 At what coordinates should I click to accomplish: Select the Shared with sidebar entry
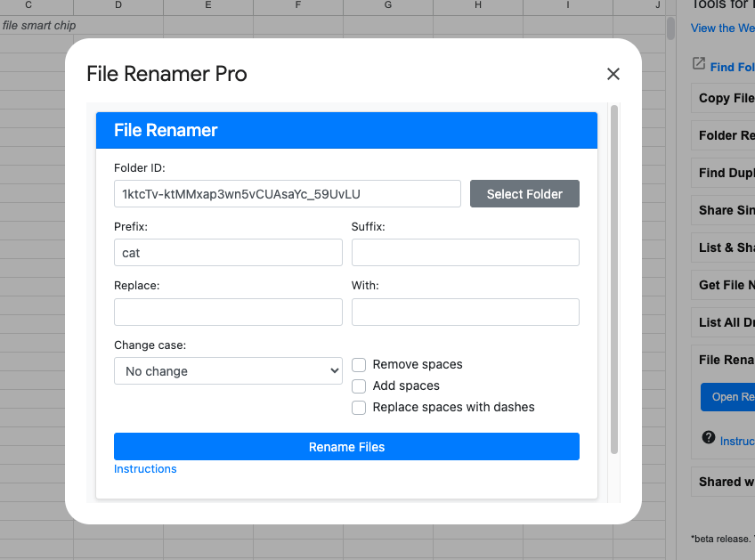(x=723, y=482)
